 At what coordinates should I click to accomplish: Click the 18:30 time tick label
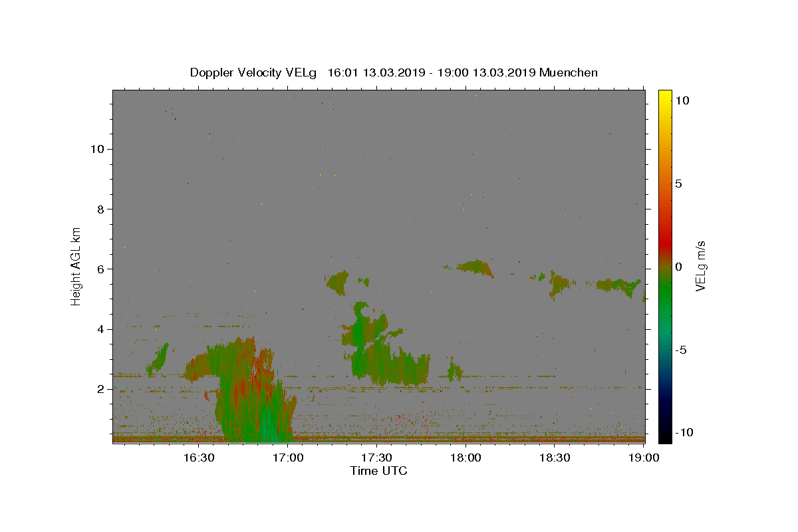point(555,458)
